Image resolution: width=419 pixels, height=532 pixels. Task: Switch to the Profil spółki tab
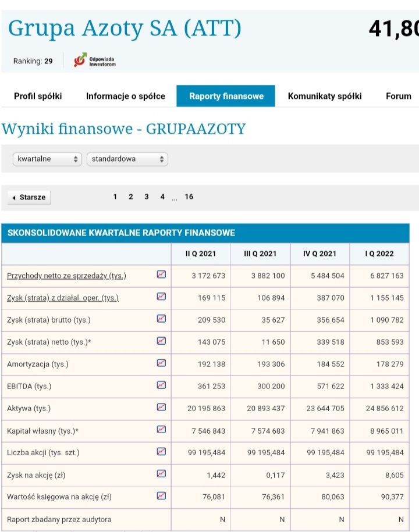coord(38,96)
